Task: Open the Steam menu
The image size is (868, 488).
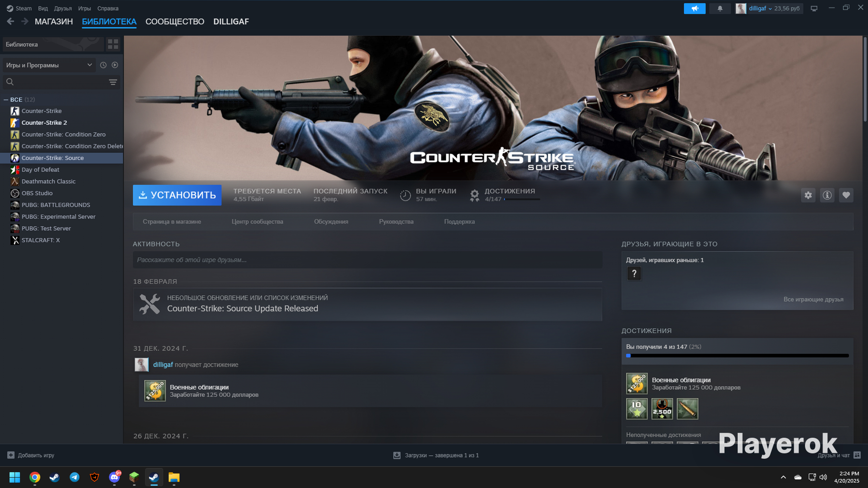Action: click(19, 8)
